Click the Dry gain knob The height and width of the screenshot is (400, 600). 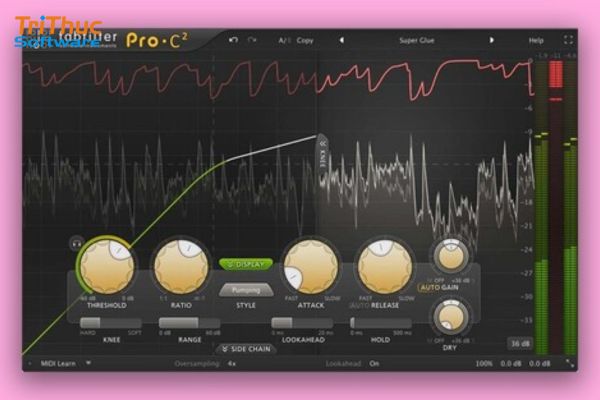pos(451,317)
